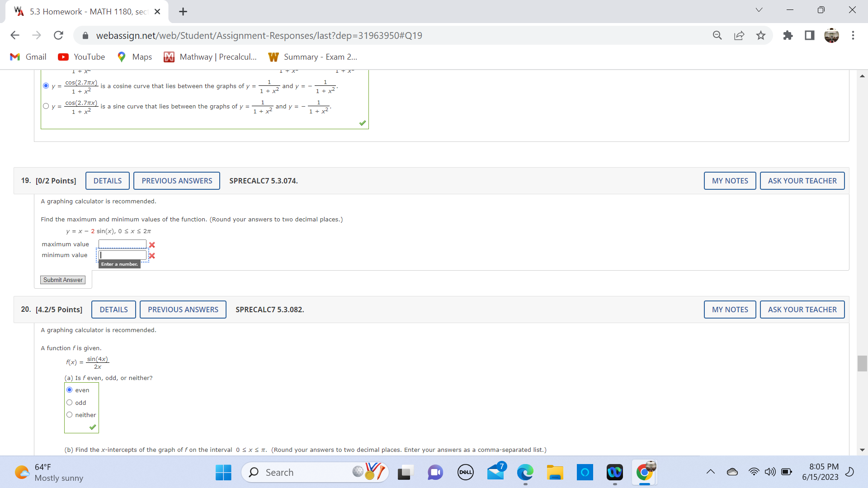This screenshot has width=868, height=488.
Task: Choose the sine curve answer option
Action: [x=46, y=106]
